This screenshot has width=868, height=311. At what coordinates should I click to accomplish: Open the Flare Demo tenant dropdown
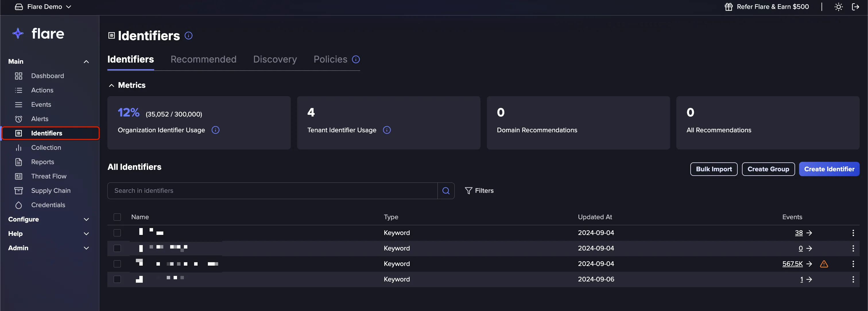[43, 7]
